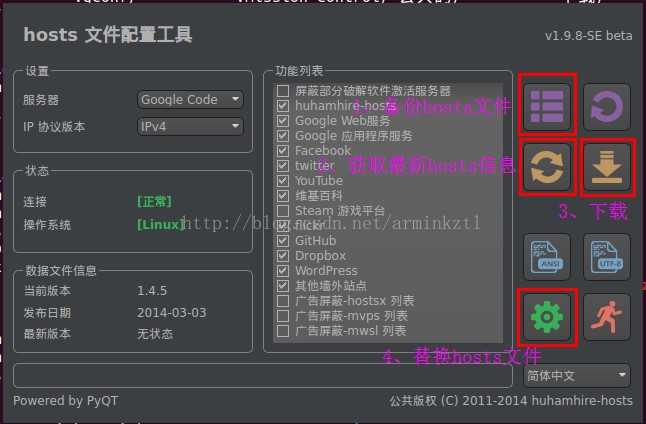Click the orange refresh check-update icon

547,167
